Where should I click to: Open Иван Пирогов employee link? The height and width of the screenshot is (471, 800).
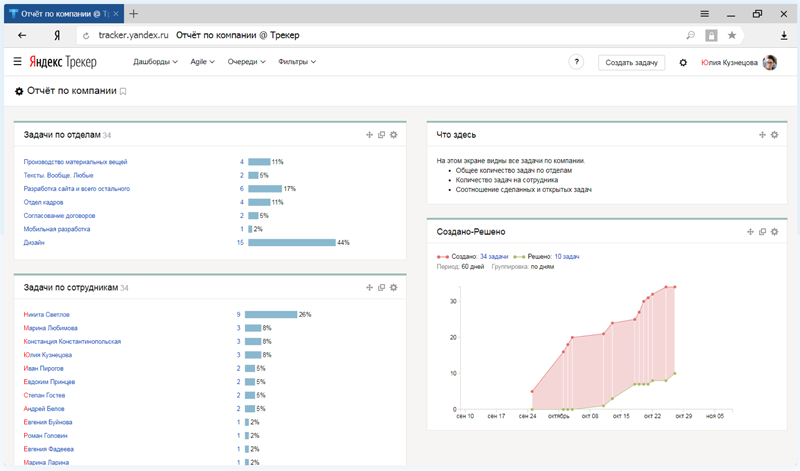click(x=43, y=368)
